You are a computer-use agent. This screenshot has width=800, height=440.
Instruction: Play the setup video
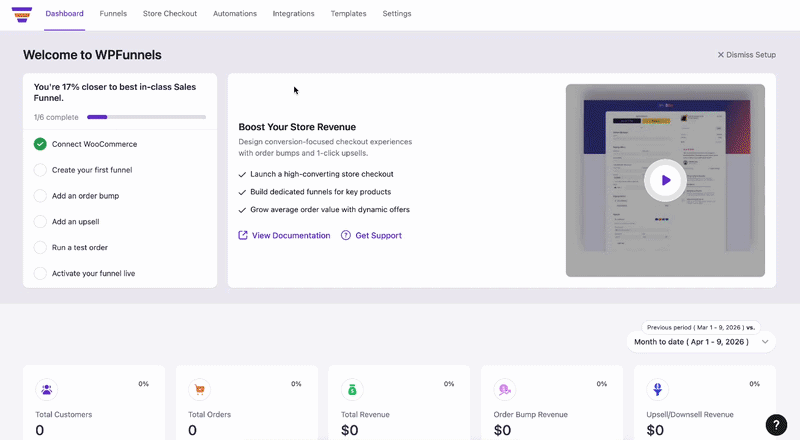(x=665, y=181)
